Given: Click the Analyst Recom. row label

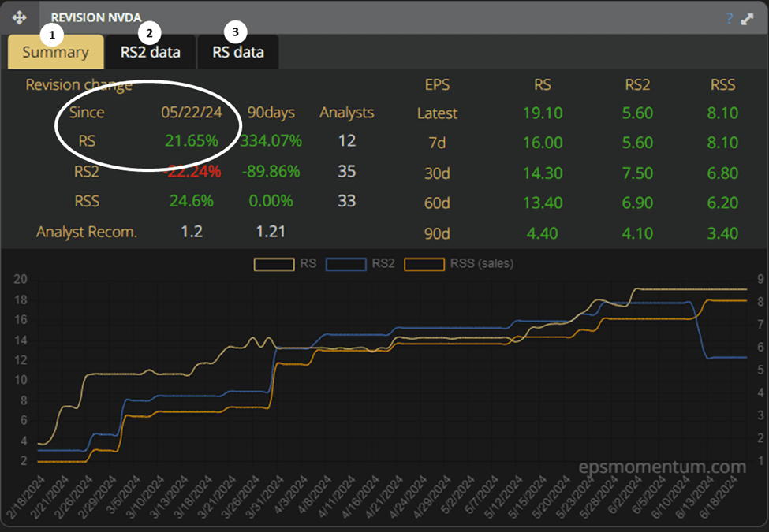Looking at the screenshot, I should point(87,232).
